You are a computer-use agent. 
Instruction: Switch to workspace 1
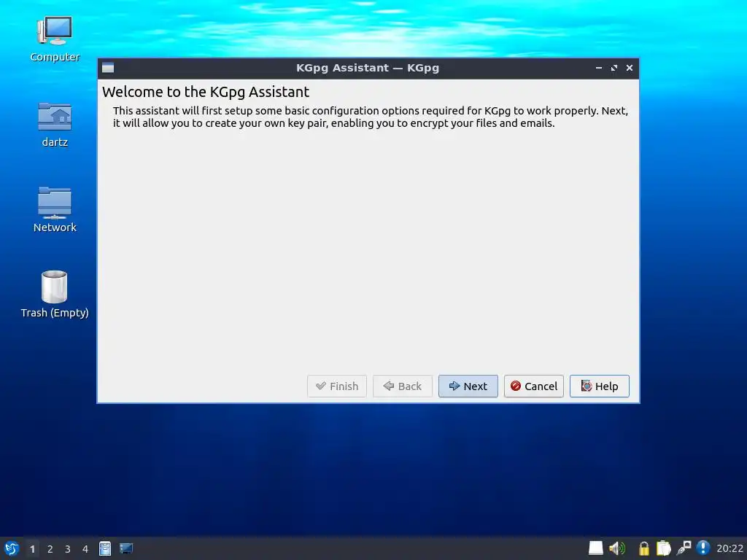[32, 549]
